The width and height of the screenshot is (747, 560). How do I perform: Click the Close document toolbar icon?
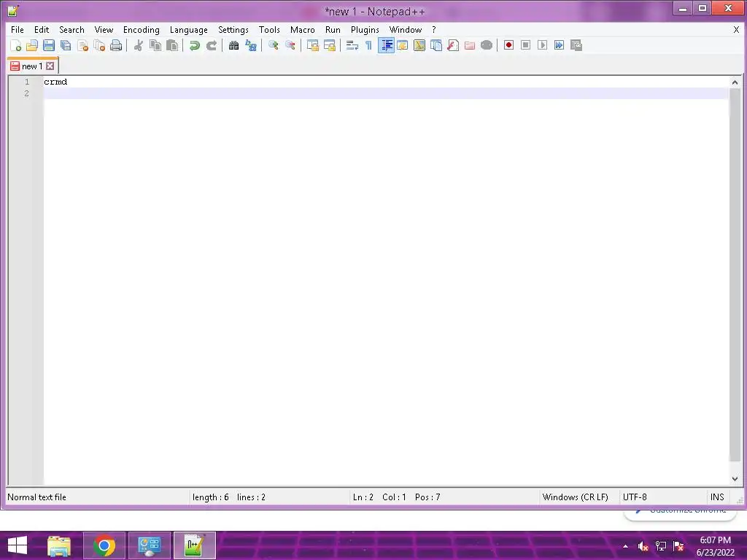pyautogui.click(x=82, y=45)
